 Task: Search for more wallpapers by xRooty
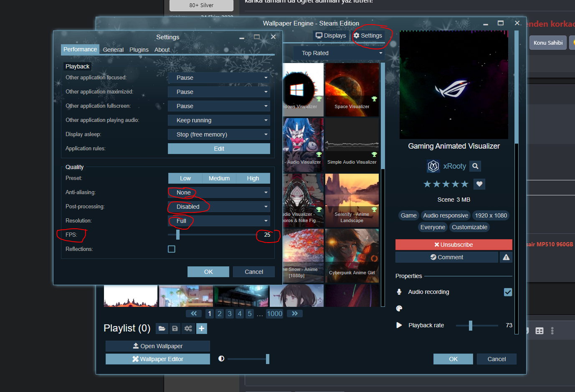475,166
